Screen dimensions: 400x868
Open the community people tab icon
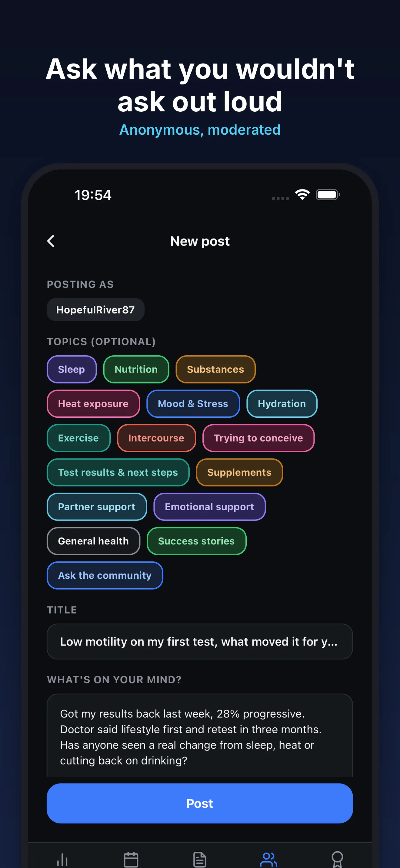coord(268,859)
